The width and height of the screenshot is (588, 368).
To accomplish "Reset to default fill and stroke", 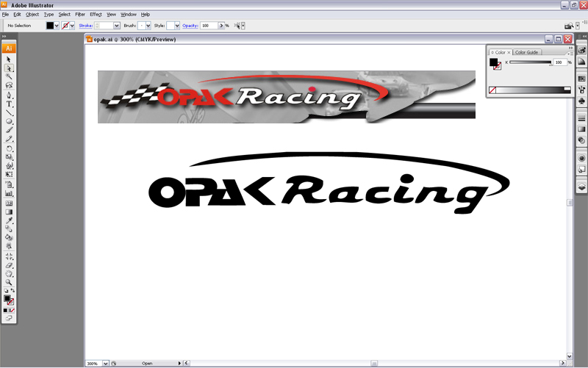I will click(6, 291).
